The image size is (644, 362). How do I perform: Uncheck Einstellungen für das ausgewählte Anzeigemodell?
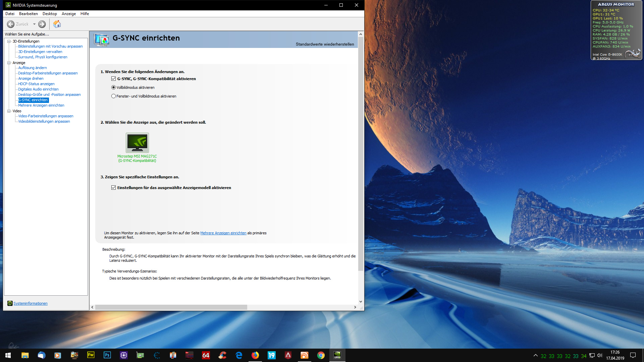114,188
